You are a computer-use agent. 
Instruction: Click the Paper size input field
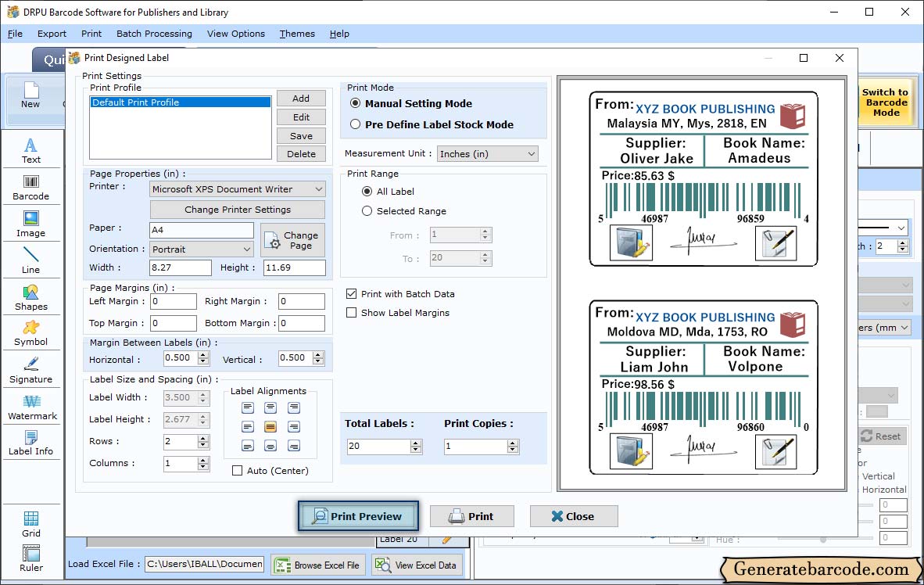(202, 230)
